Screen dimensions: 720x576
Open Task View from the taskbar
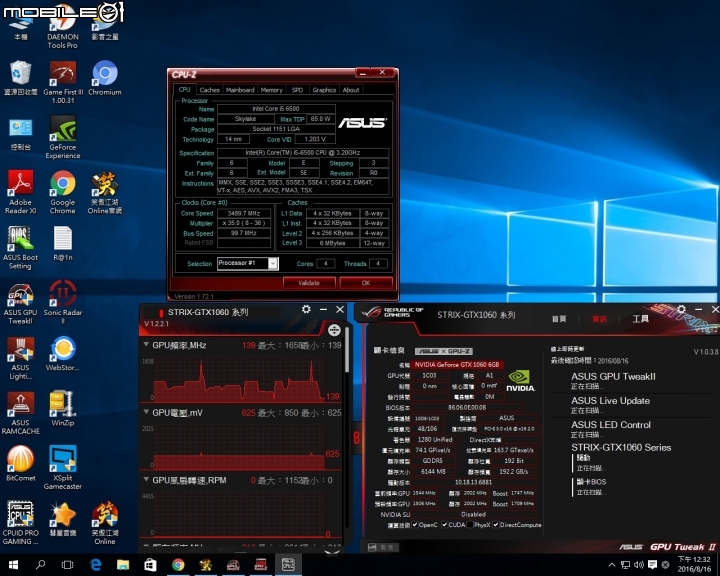pyautogui.click(x=68, y=565)
